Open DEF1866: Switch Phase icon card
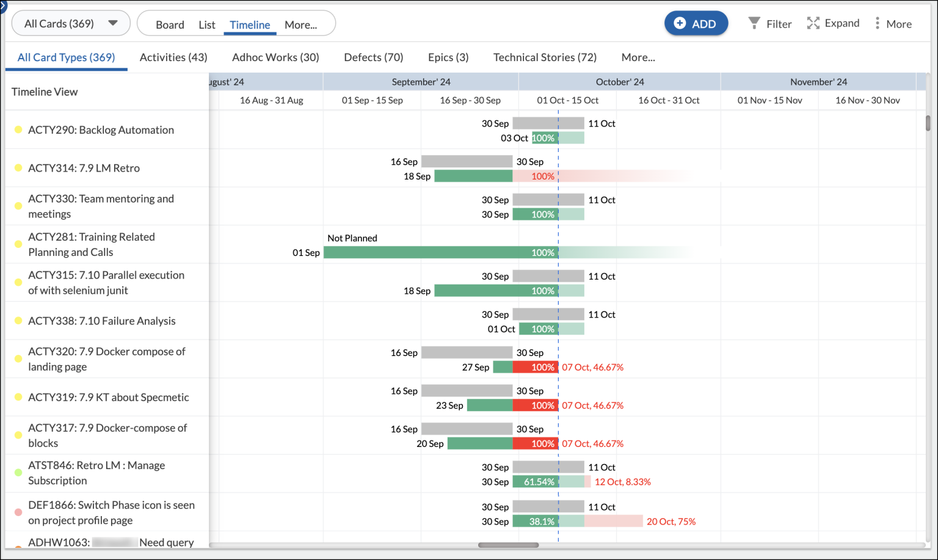Screen dimensions: 938x560 point(111,512)
